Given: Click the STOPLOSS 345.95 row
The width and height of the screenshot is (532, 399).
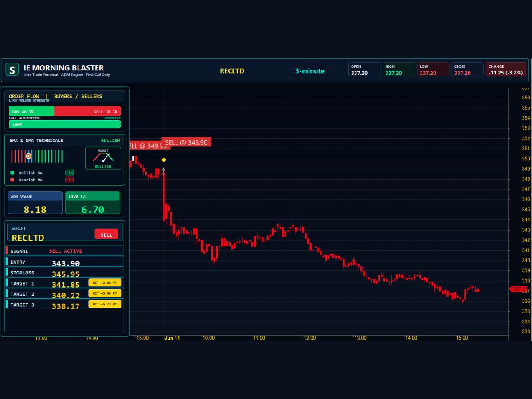Looking at the screenshot, I should [65, 273].
